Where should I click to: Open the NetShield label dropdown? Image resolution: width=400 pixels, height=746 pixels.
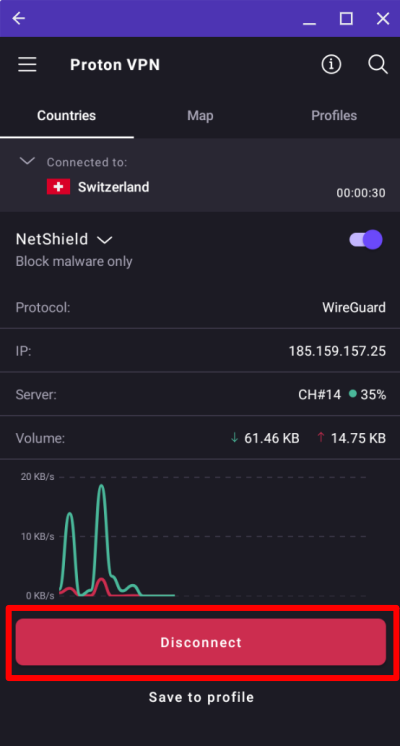pos(52,239)
